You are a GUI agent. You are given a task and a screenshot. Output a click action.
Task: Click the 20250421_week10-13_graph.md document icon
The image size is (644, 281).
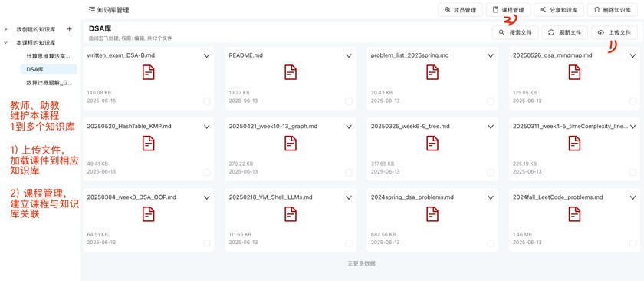tap(291, 144)
